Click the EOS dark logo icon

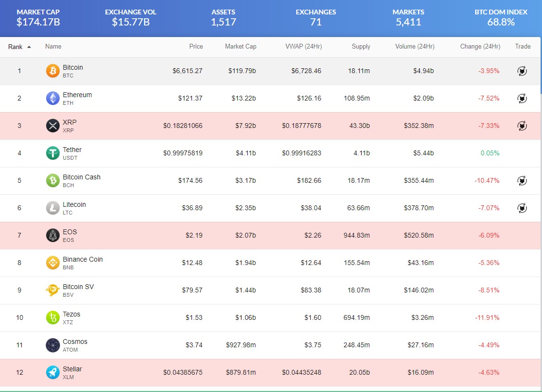(x=53, y=235)
